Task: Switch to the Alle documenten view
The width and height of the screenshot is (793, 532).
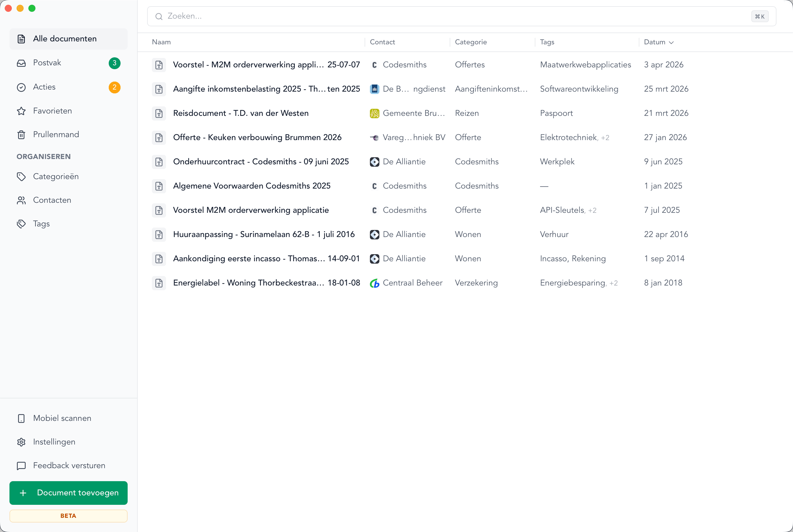Action: [64, 39]
